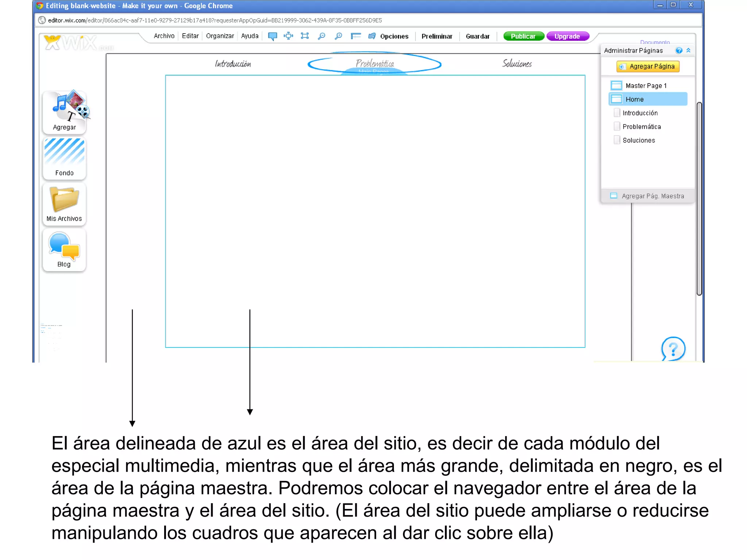
Task: Open the Fondo background panel
Action: (x=65, y=158)
